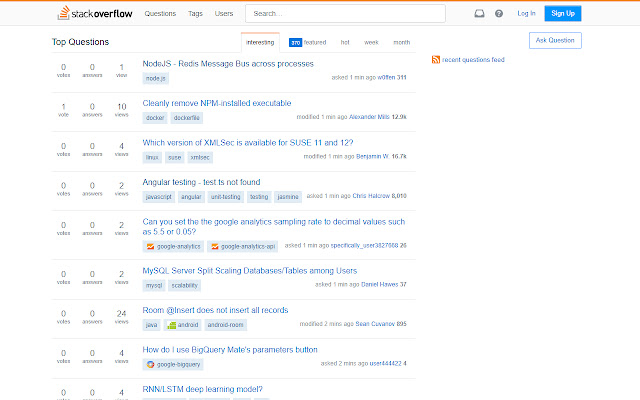Open Daniel Hawes user profile
The width and height of the screenshot is (640, 400).
pos(380,284)
